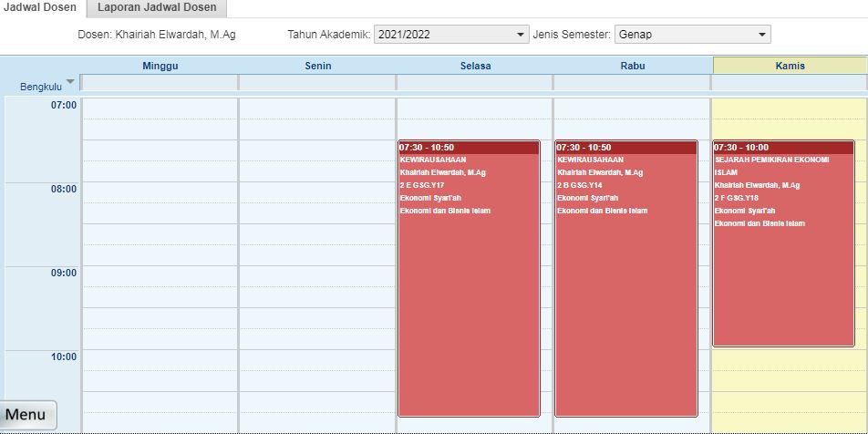Click the highlighted Kamis column header

pos(790,66)
